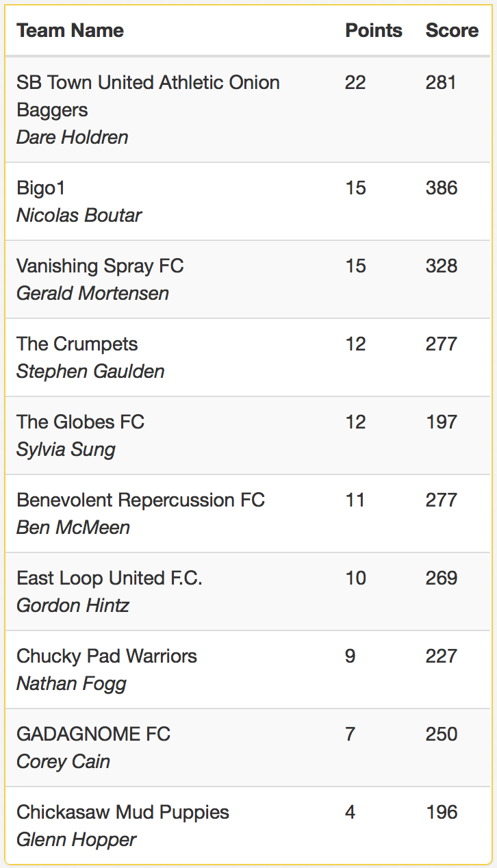This screenshot has width=497, height=868.
Task: Click manager name Corey Cain
Action: coord(63,762)
